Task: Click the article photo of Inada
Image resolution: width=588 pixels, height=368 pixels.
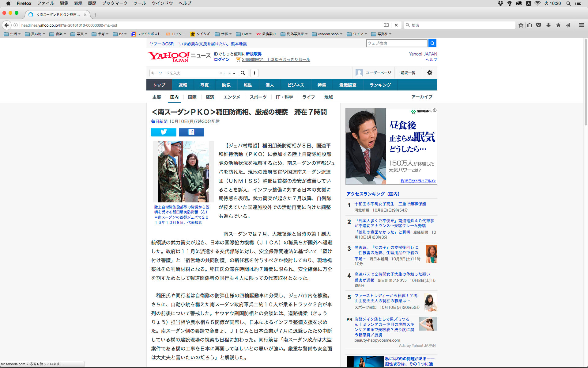Action: pos(183,171)
